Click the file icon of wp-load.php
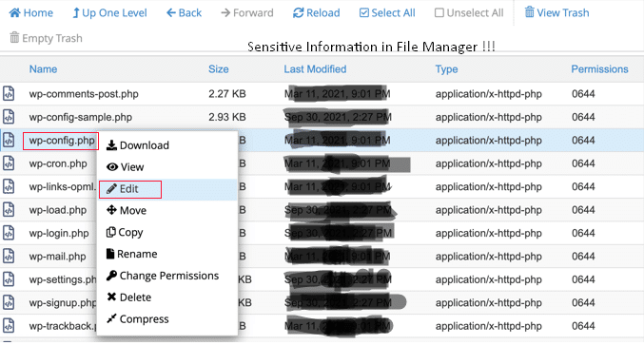Screen dimensions: 644x345 pos(9,210)
